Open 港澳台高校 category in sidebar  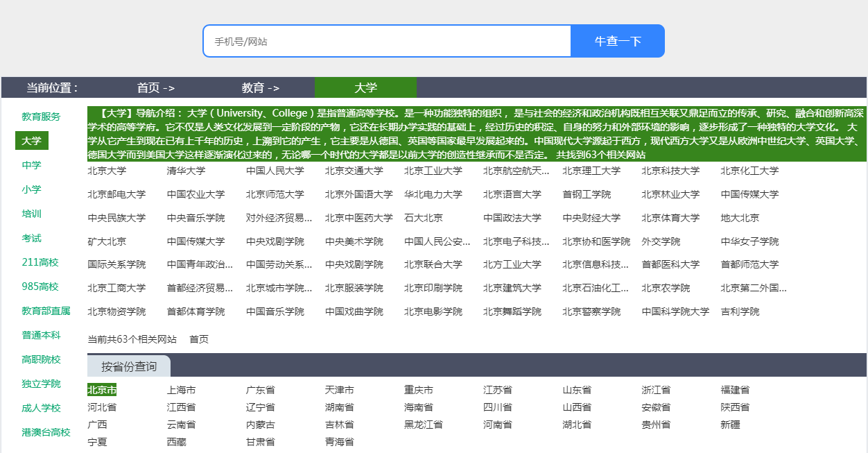pos(46,432)
